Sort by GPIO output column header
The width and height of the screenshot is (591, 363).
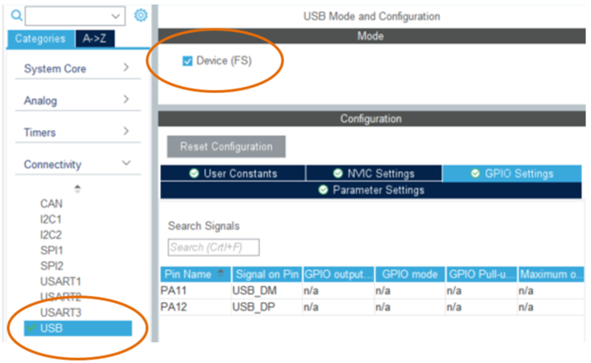[338, 274]
